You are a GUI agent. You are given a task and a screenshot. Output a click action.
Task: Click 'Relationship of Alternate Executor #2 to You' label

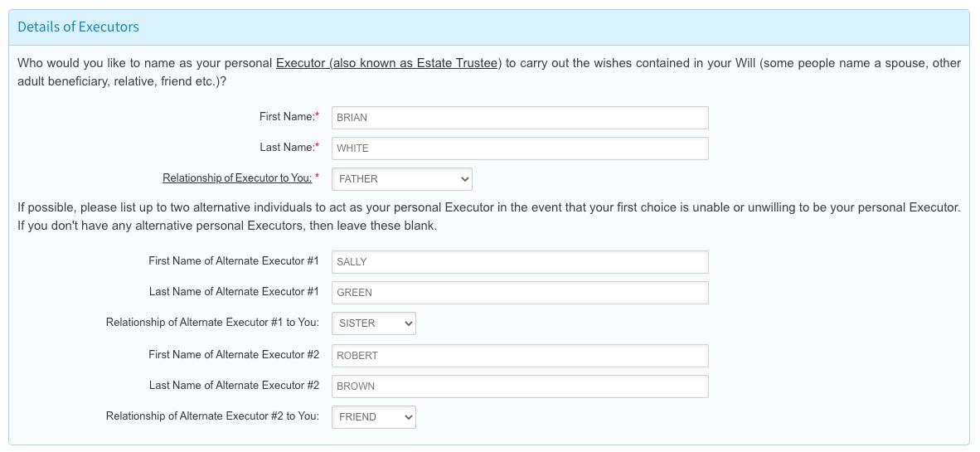(212, 416)
